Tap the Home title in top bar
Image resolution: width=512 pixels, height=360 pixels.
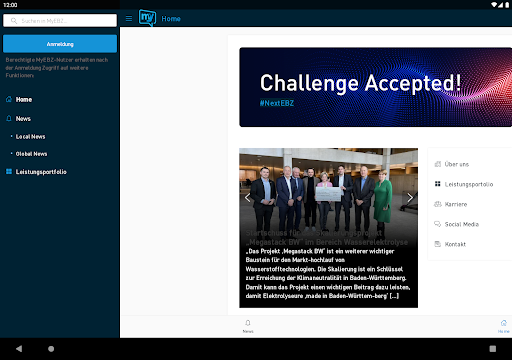(171, 19)
